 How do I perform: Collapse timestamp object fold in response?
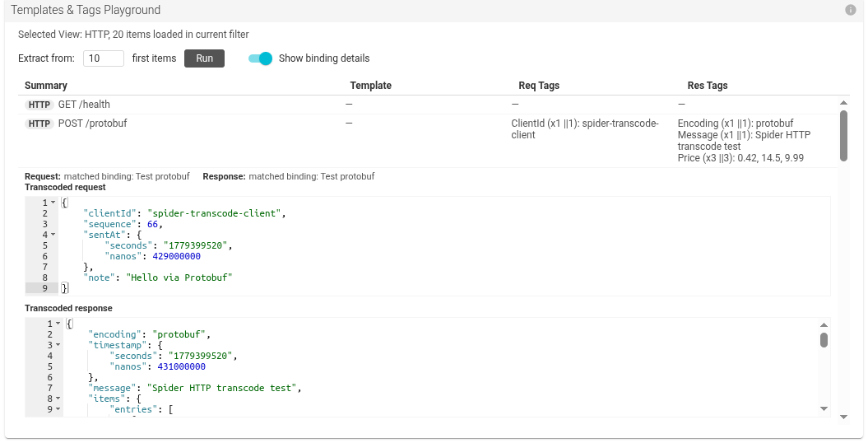click(58, 345)
